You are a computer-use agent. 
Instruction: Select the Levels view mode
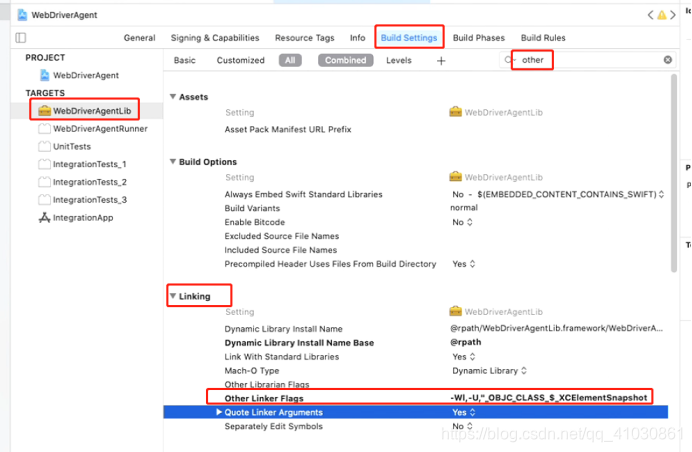399,60
